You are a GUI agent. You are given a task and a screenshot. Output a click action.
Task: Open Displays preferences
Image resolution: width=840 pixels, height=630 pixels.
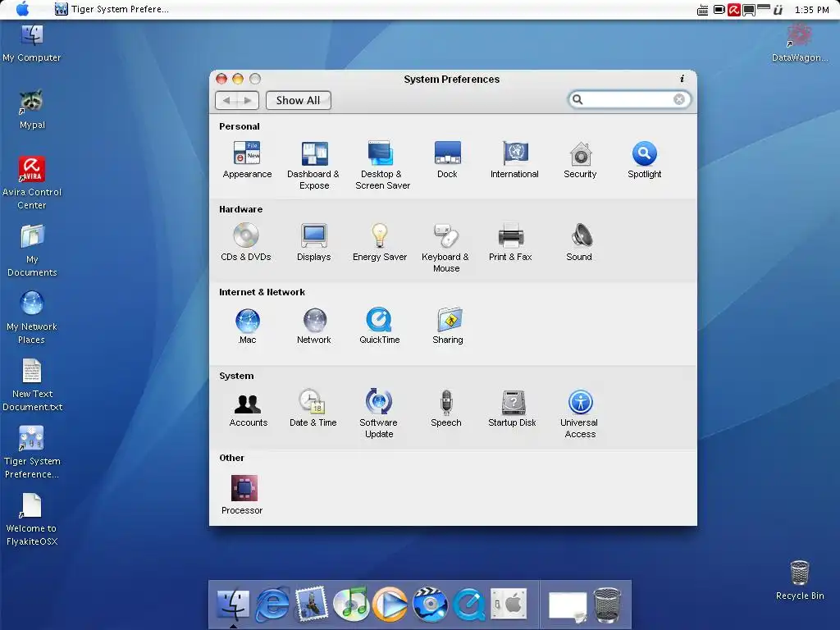314,243
